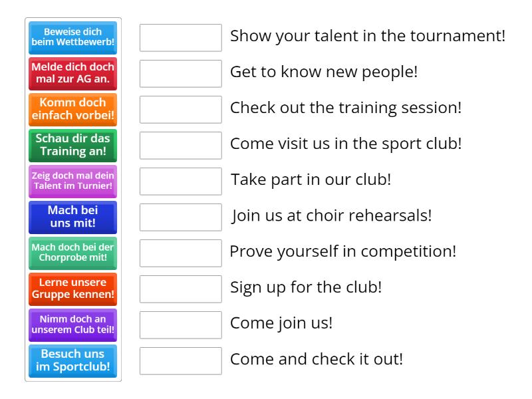Select the 'Beweise dich beim Wettbewerb!' tile
Image resolution: width=532 pixels, height=399 pixels.
click(73, 38)
